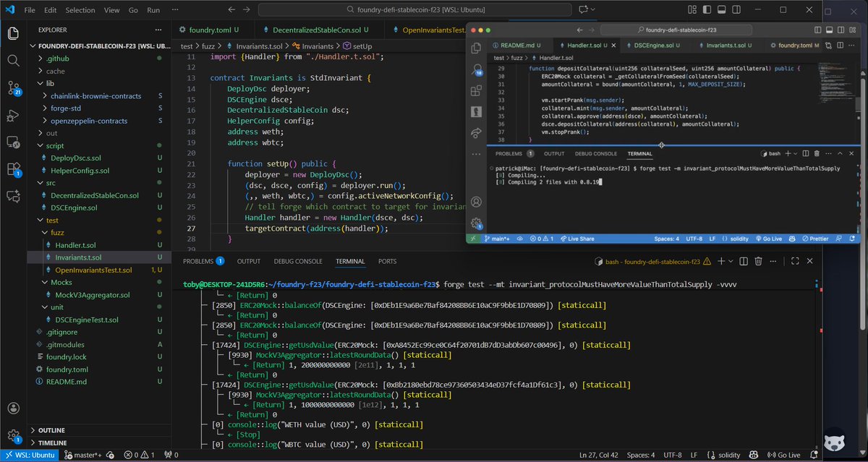Viewport: 868px width, 462px height.
Task: Open HelperConfig.s.sol file
Action: point(100,170)
